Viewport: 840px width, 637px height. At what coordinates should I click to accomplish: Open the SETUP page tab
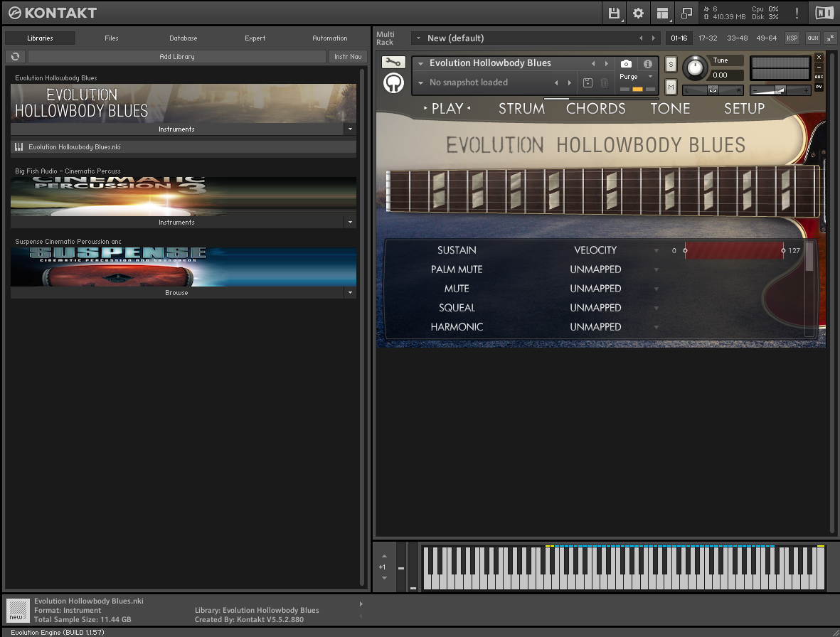(744, 109)
